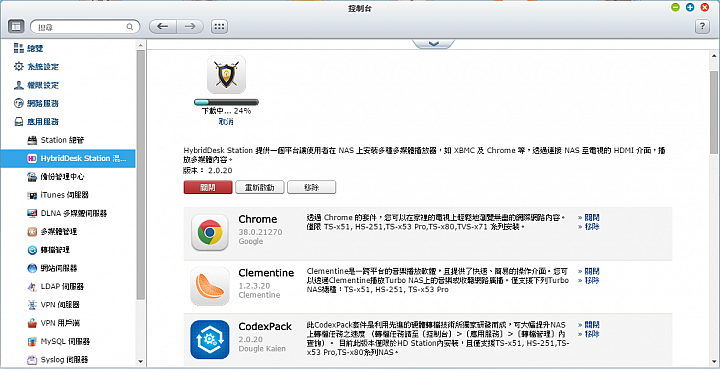Open help with the question mark
Image resolution: width=720 pixels, height=369 pixels.
(702, 27)
